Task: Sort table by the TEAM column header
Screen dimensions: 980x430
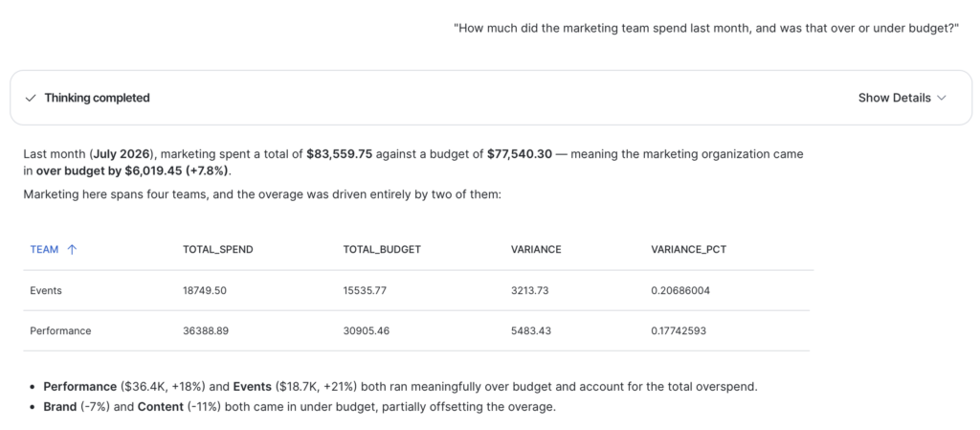Action: click(x=44, y=249)
